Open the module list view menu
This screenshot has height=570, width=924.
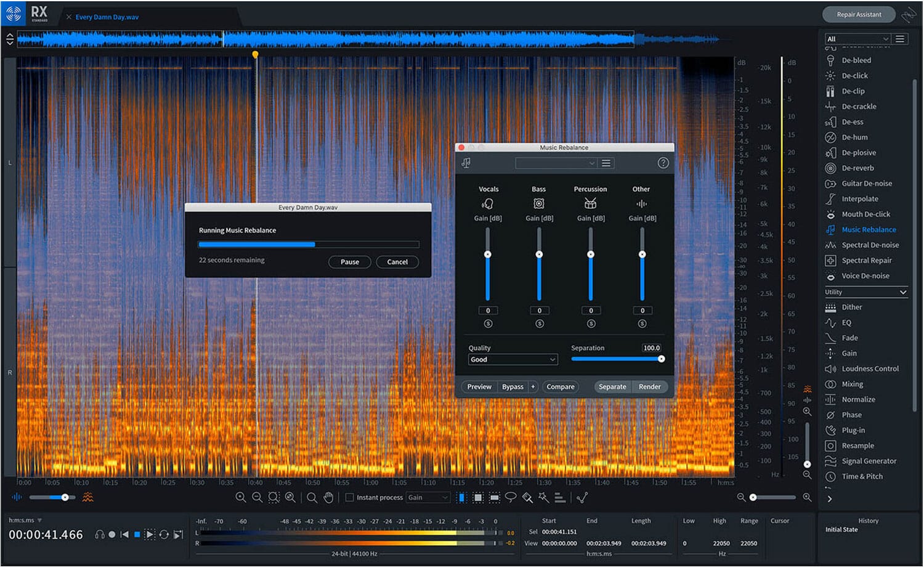tap(900, 39)
